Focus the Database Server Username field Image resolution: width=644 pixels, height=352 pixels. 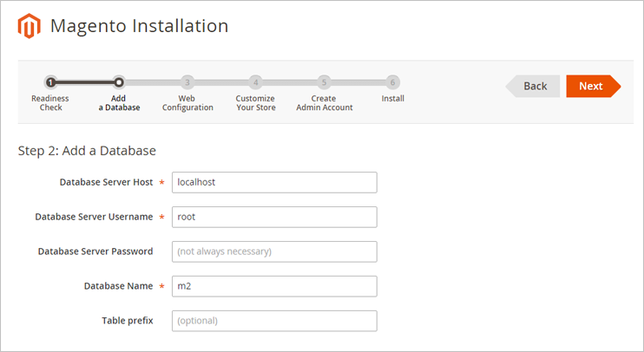click(x=274, y=217)
